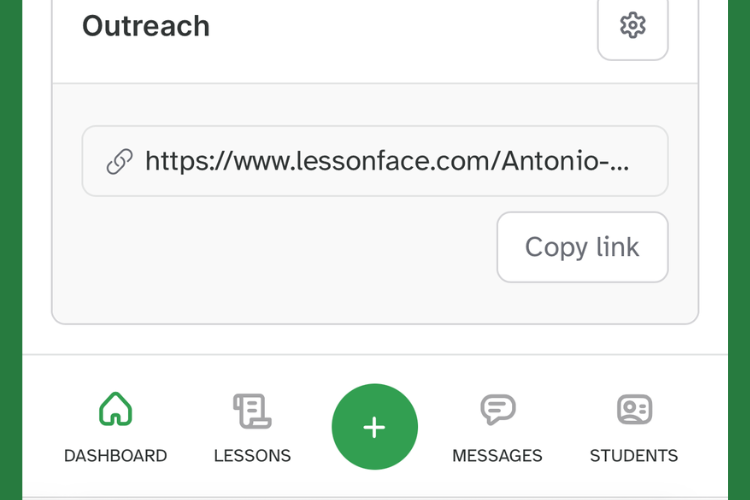
Task: Click the green background strip on the right edge
Action: coord(739,250)
